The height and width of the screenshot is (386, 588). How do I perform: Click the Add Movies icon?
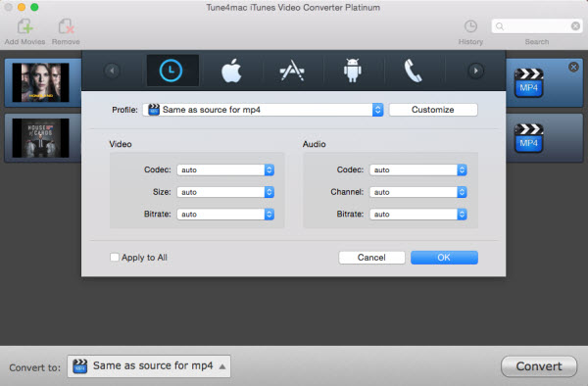tap(25, 27)
